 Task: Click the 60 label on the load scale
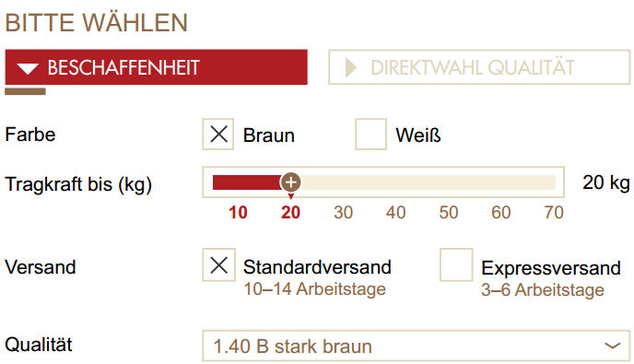coord(501,213)
